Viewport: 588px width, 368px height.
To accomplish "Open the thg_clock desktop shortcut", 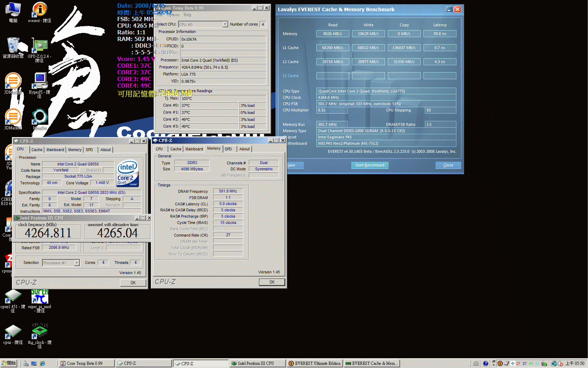I will [x=40, y=332].
